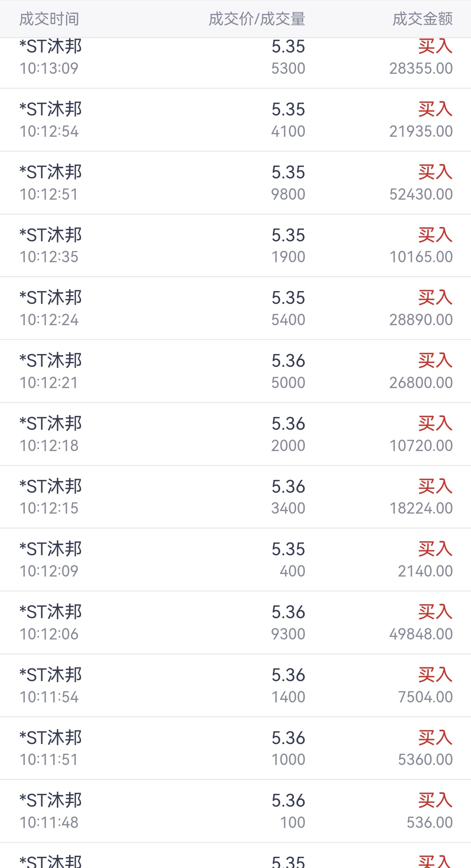Open the trade record at 10:12:15
The height and width of the screenshot is (868, 471).
235,497
